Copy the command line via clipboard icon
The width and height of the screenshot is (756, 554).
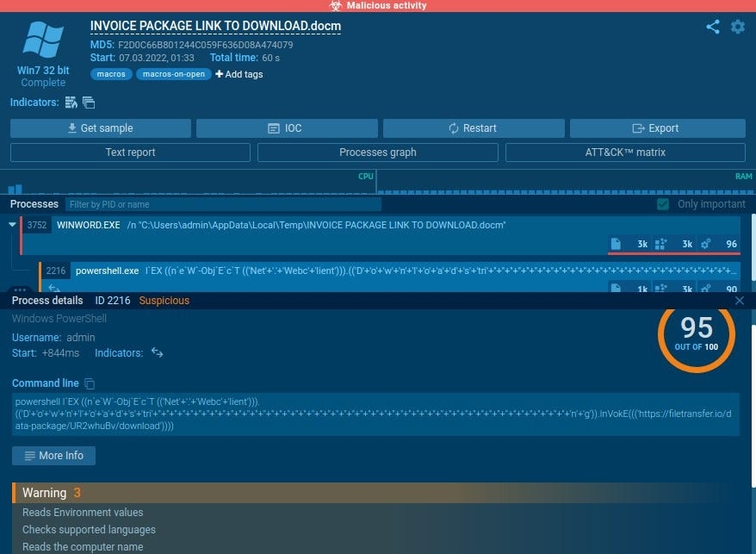pos(90,383)
